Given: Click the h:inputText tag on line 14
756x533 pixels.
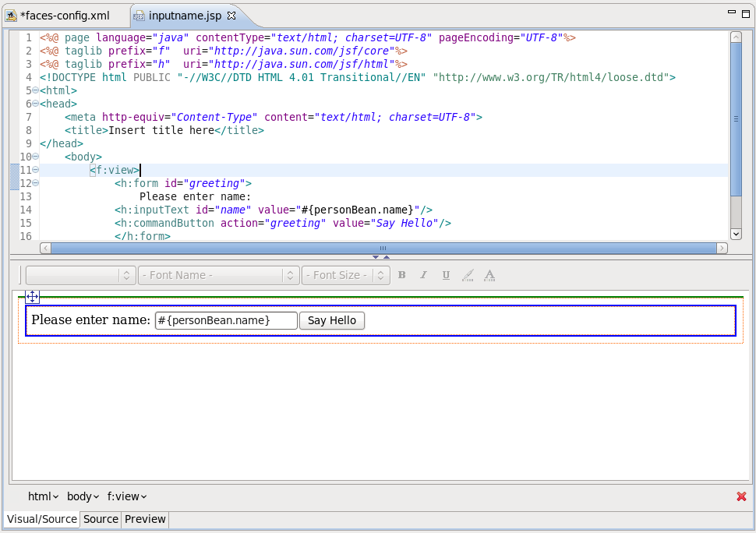Looking at the screenshot, I should (x=274, y=210).
